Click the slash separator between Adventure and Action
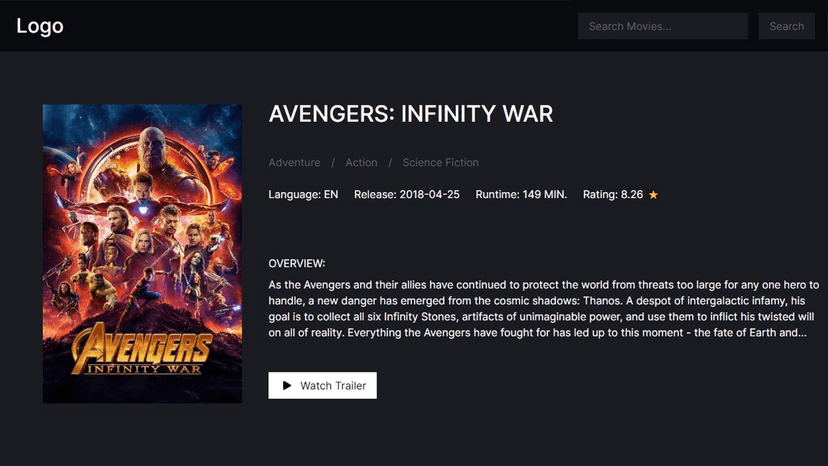The height and width of the screenshot is (466, 828). coord(333,162)
